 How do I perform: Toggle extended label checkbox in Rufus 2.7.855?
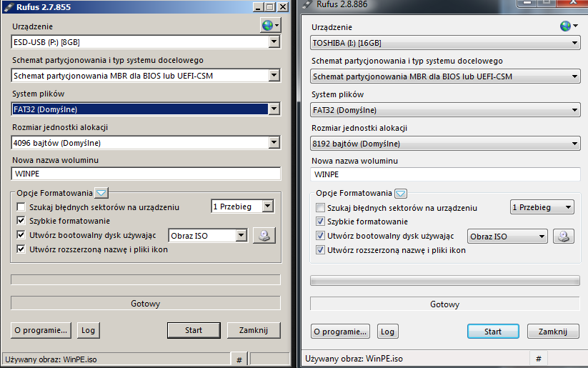pos(21,249)
